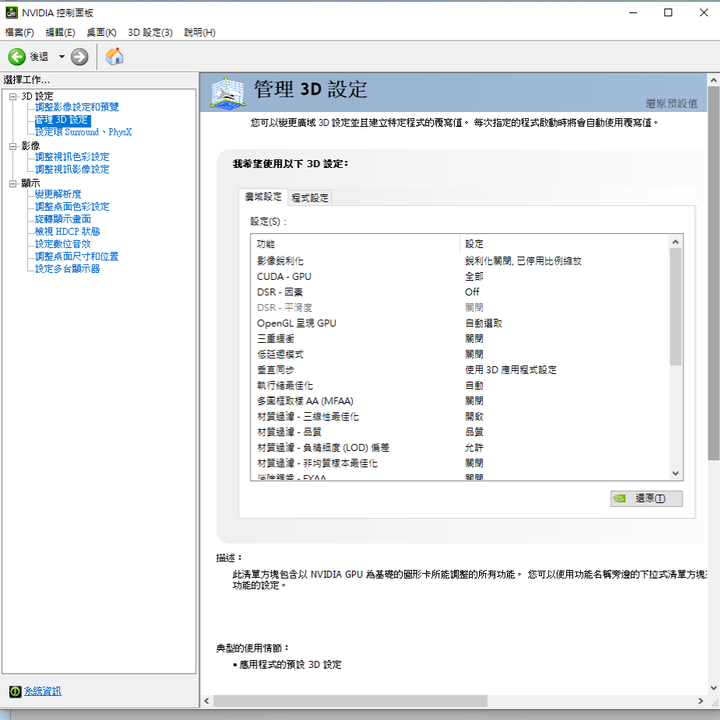
Task: Click the Home house icon
Action: pos(114,56)
